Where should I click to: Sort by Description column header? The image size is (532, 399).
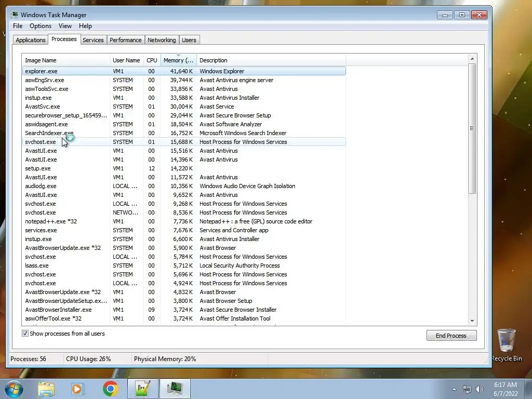(271, 60)
